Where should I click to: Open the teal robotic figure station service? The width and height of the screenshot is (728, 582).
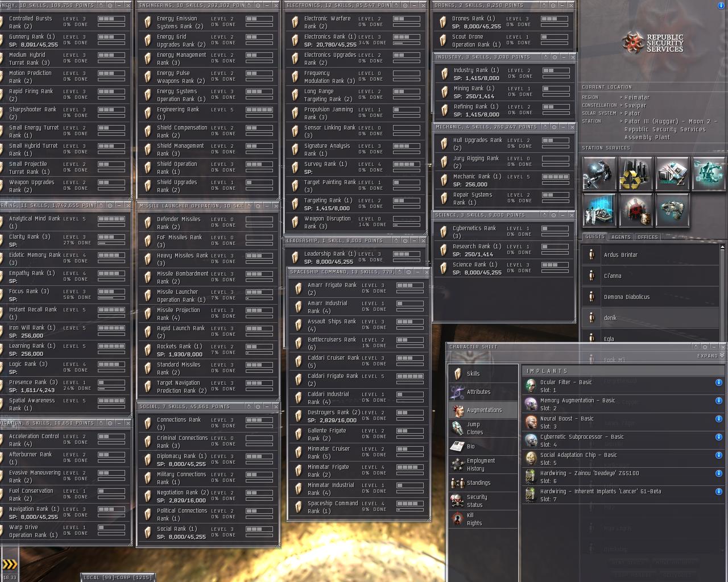tap(709, 173)
